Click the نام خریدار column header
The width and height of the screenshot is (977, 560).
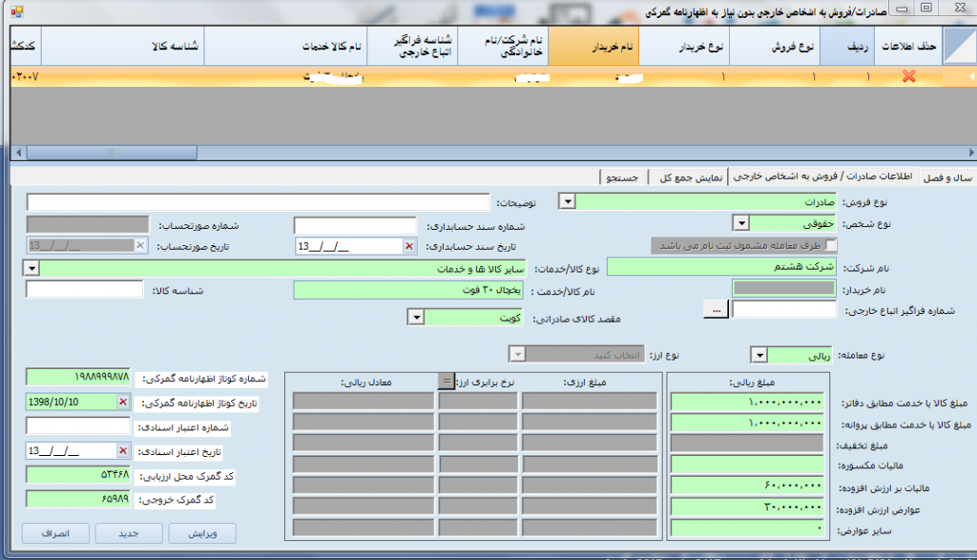[x=593, y=46]
